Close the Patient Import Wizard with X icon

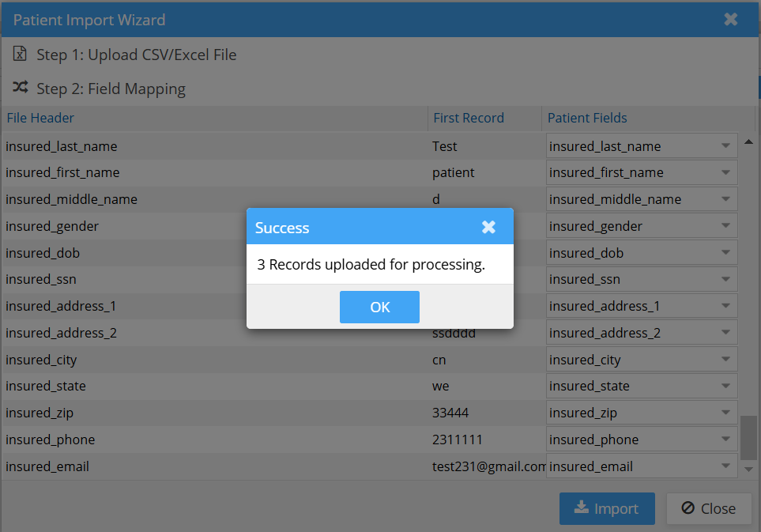[x=731, y=19]
